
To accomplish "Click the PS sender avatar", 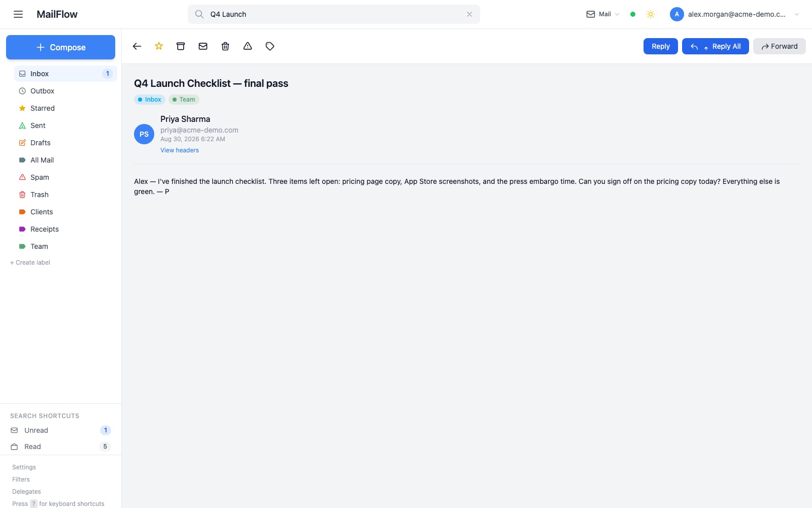I will click(144, 134).
